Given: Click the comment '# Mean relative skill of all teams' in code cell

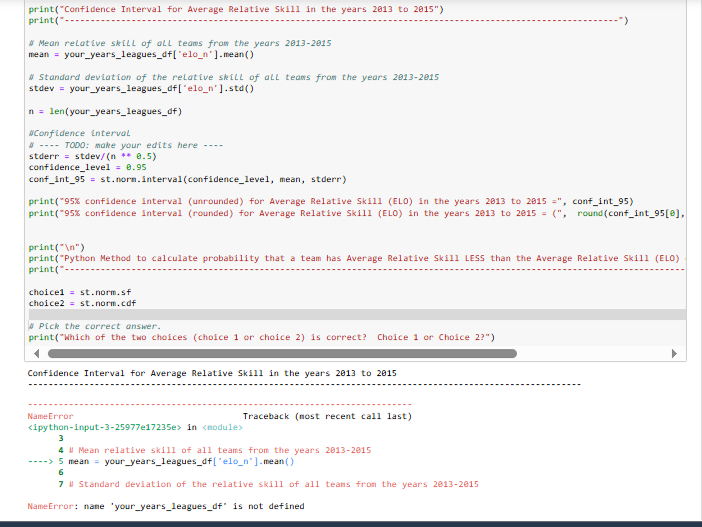Looking at the screenshot, I should (x=180, y=43).
